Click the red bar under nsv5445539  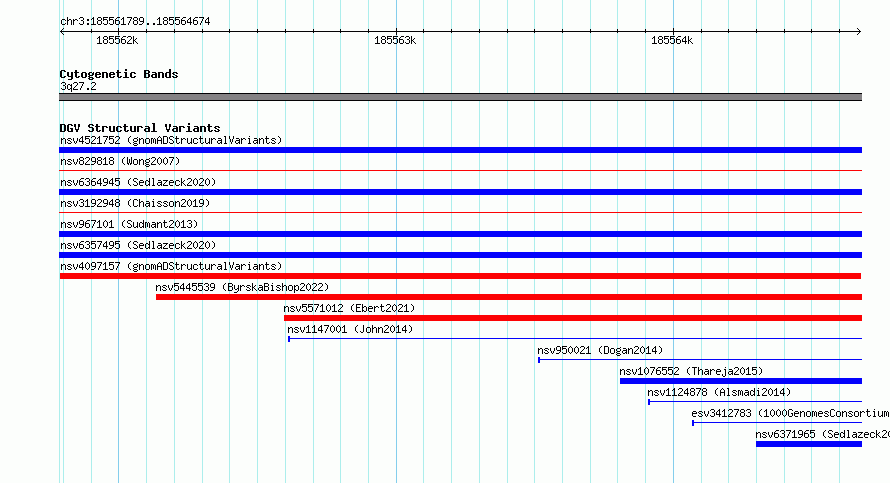click(x=509, y=297)
